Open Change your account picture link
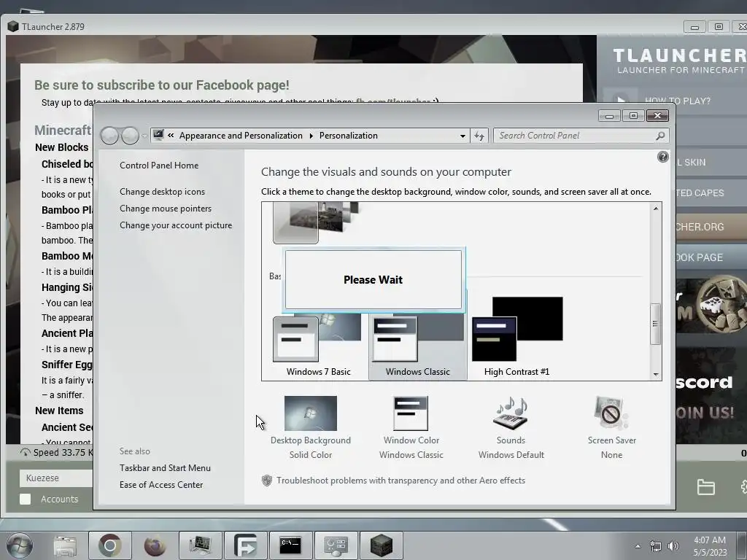This screenshot has height=560, width=747. pyautogui.click(x=176, y=225)
